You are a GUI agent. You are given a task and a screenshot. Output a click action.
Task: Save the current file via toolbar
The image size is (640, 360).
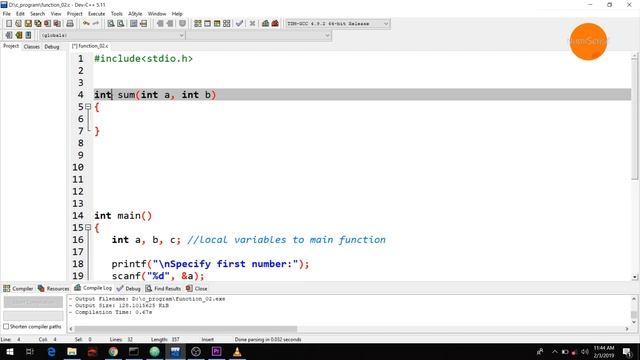coord(28,24)
